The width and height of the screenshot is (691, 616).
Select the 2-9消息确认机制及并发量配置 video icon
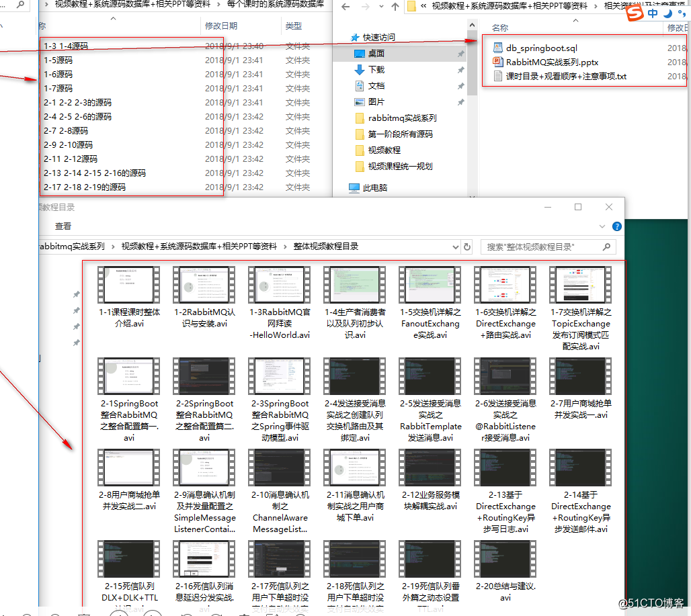click(204, 468)
